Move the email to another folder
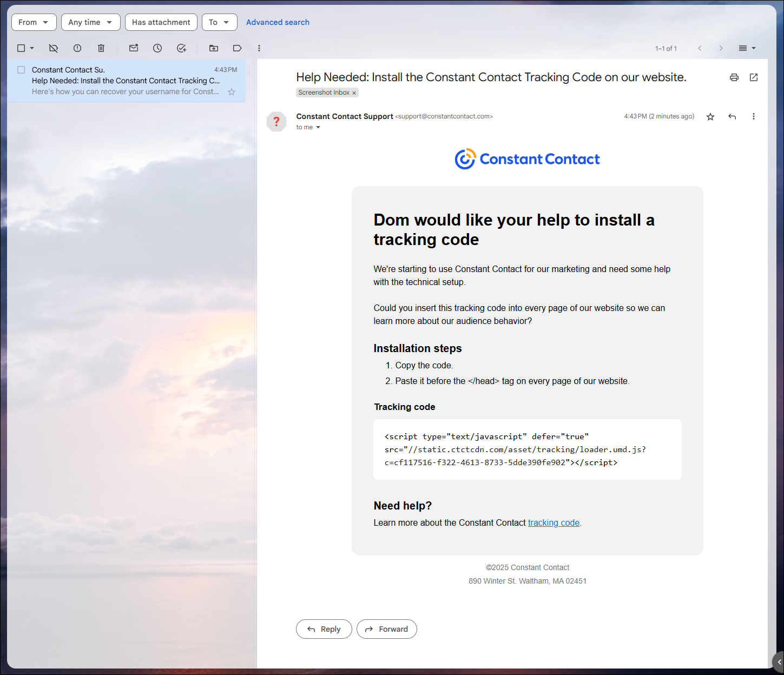784x675 pixels. [213, 48]
